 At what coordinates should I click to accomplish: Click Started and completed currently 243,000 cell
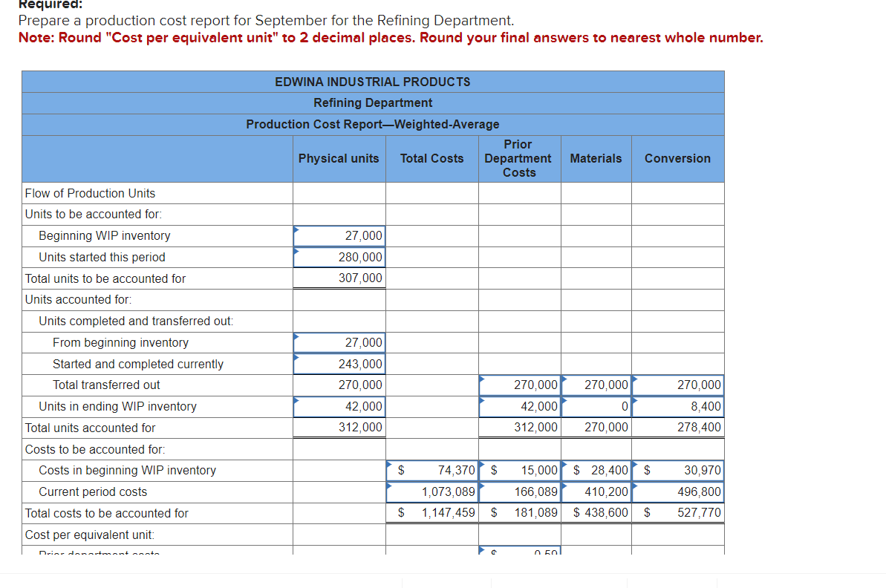[x=339, y=364]
